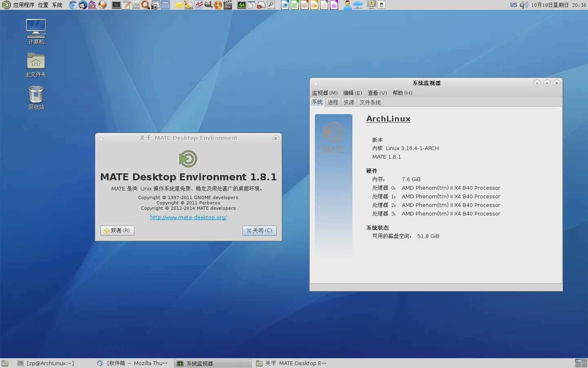
Task: Launch Pidgin messenger from the panel
Action: (x=93, y=5)
